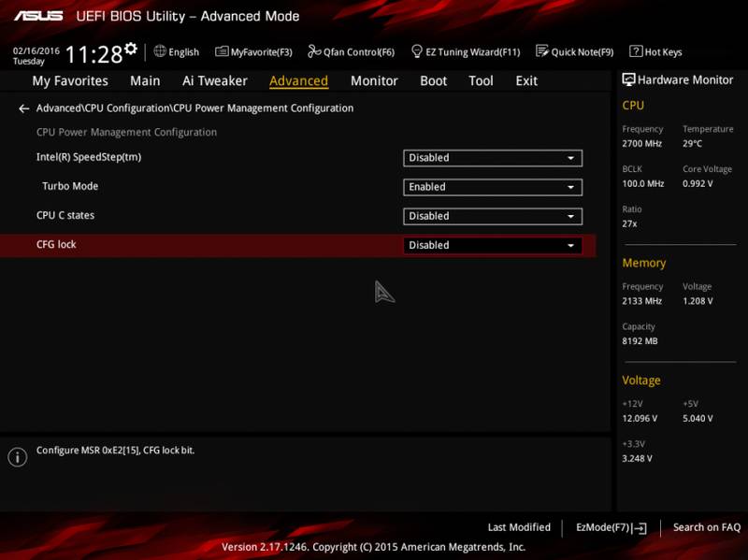Click the breadcrumb path Advanced\CPU Configuration
Screen dimensions: 748x560
pyautogui.click(x=104, y=108)
